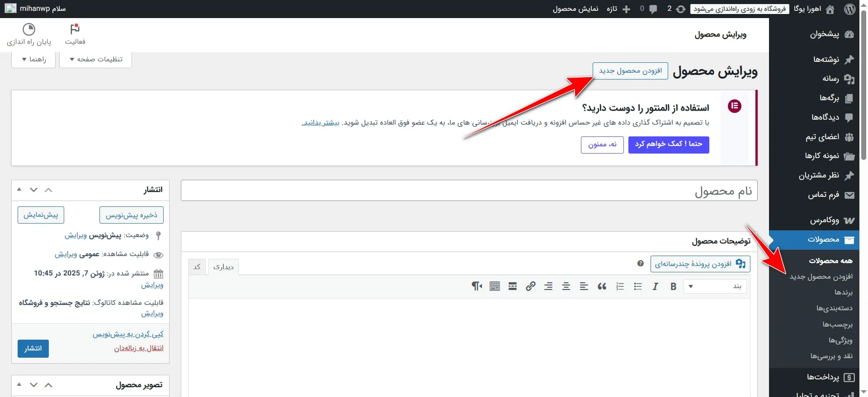Image resolution: width=868 pixels, height=397 pixels.
Task: Open دسته‌بندی‌ها in the products submenu
Action: tap(834, 308)
